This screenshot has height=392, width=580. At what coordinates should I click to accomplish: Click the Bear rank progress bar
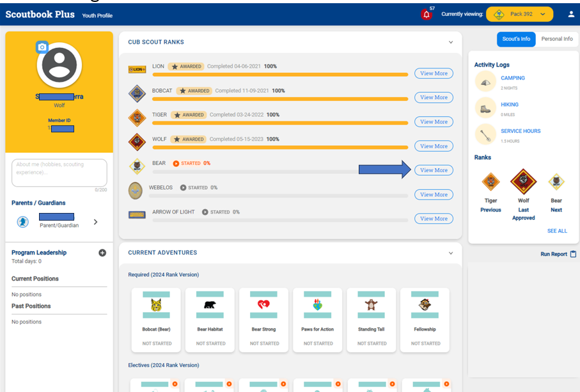pyautogui.click(x=280, y=171)
